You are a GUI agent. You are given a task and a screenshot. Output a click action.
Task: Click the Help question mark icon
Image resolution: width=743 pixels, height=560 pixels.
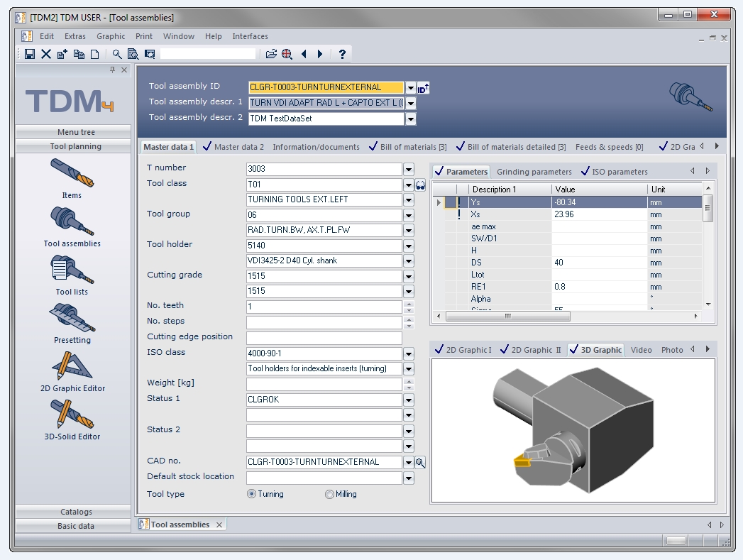342,54
